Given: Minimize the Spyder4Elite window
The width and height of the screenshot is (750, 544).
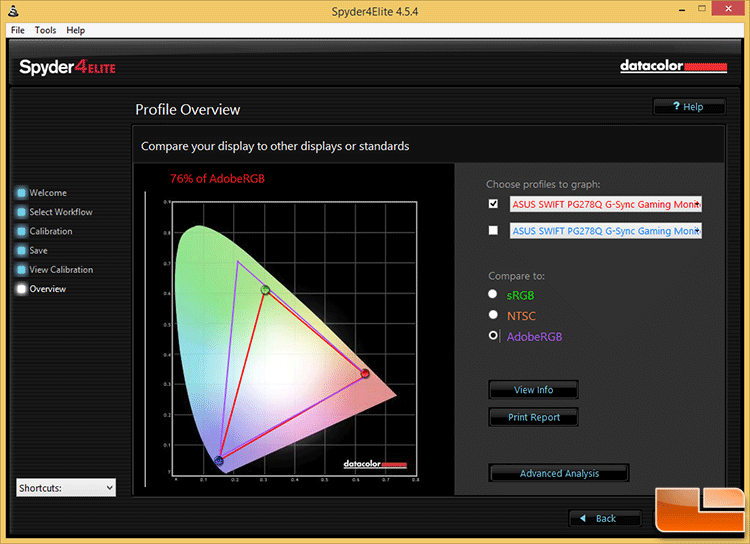Looking at the screenshot, I should click(x=682, y=9).
